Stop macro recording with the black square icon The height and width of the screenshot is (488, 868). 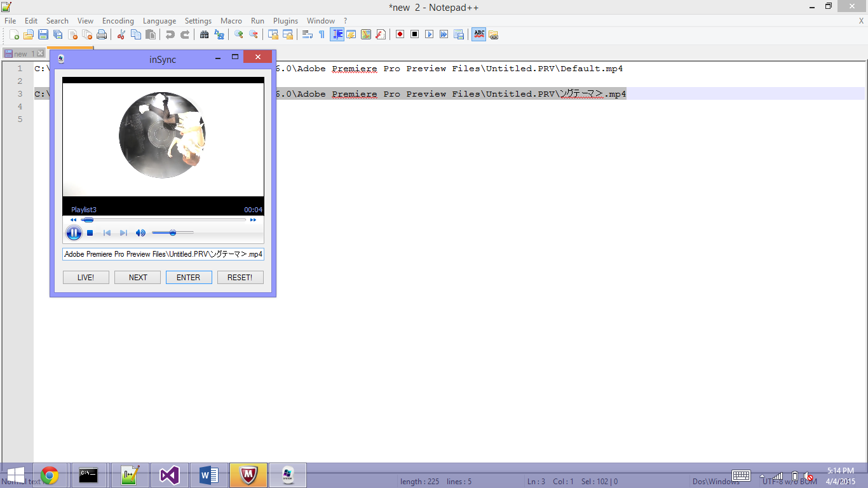(414, 34)
